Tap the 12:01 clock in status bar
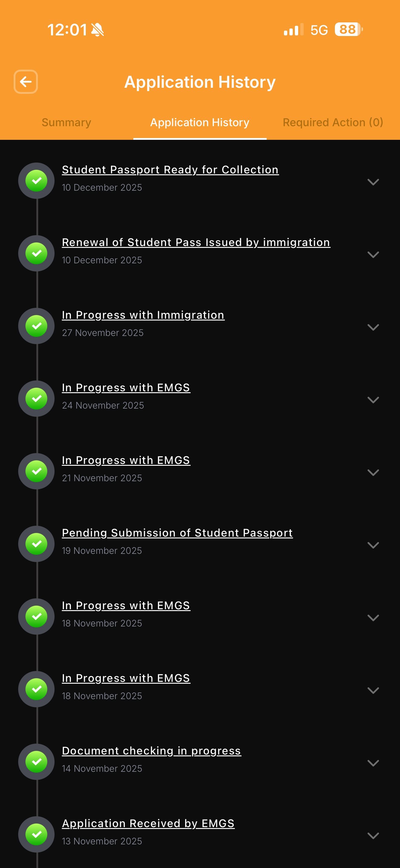400x868 pixels. [x=67, y=30]
